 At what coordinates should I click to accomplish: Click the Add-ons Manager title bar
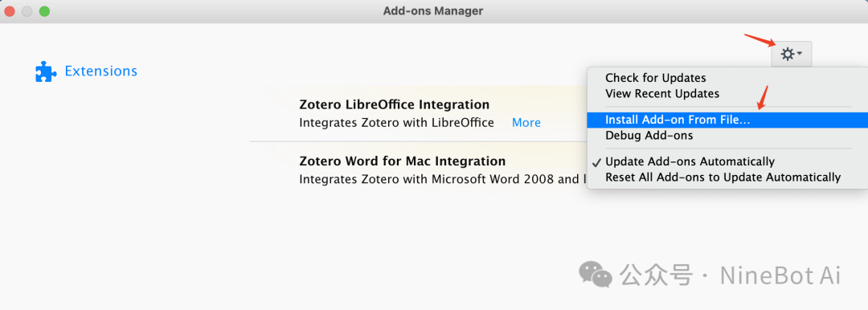433,10
